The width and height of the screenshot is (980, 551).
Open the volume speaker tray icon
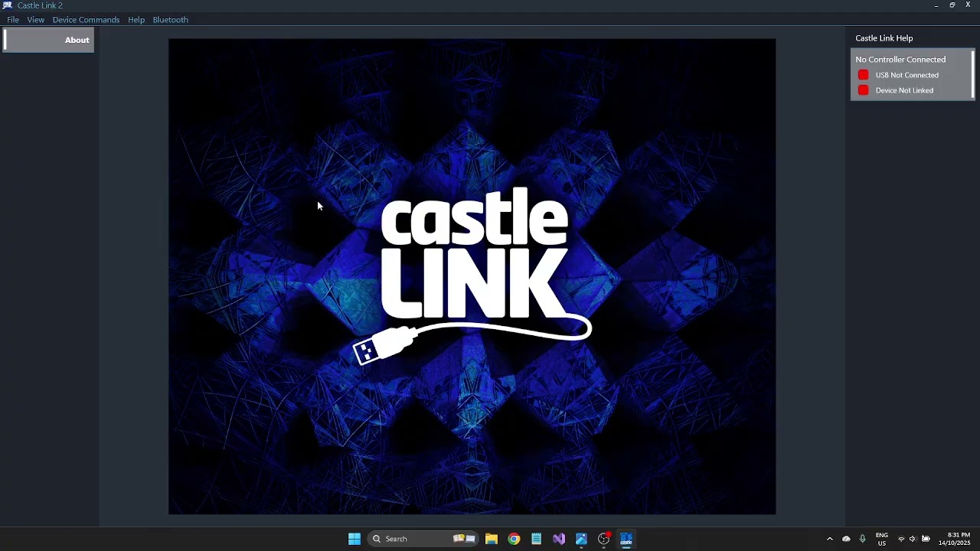point(913,539)
